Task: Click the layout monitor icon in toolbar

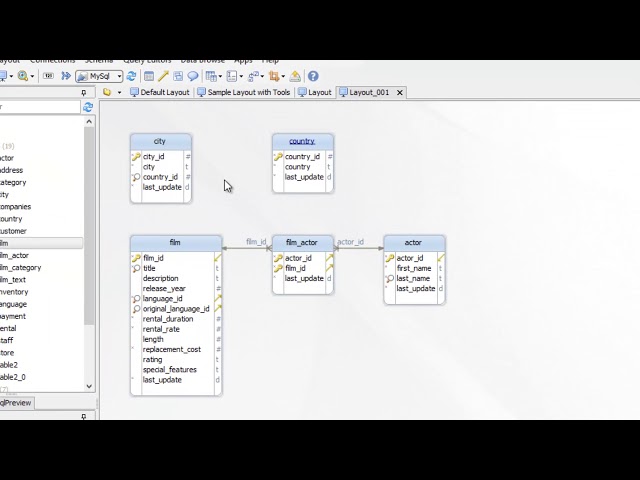Action: point(3,76)
